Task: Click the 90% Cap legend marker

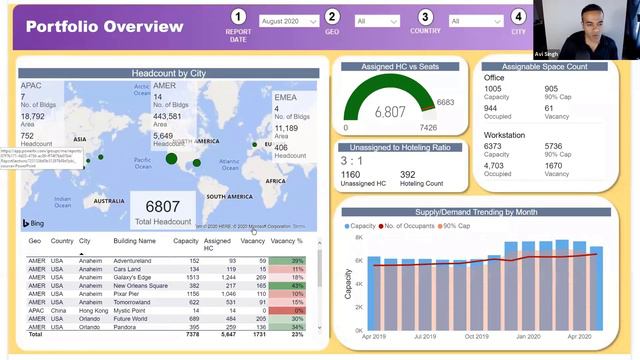Action: coord(440,226)
